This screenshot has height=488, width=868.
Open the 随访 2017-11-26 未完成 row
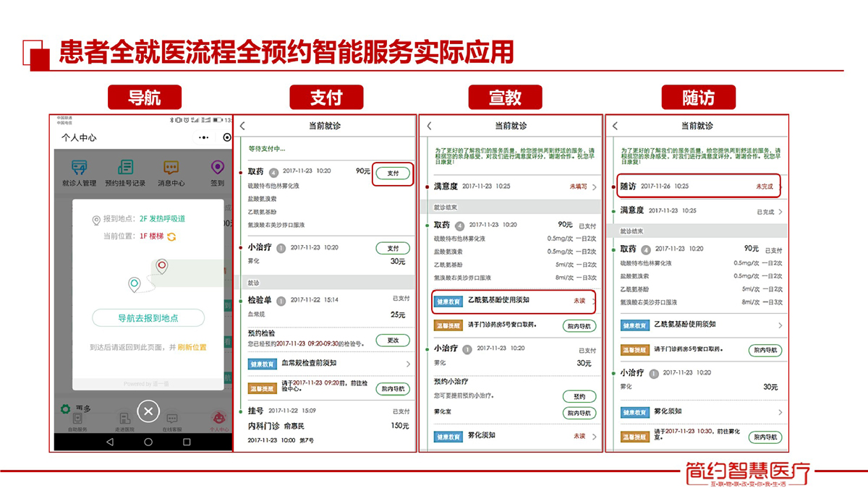point(699,186)
